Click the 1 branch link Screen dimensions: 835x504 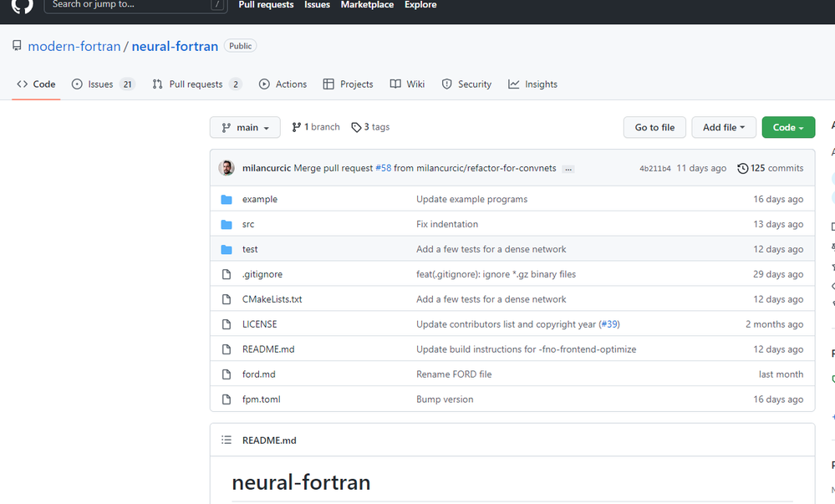(316, 127)
